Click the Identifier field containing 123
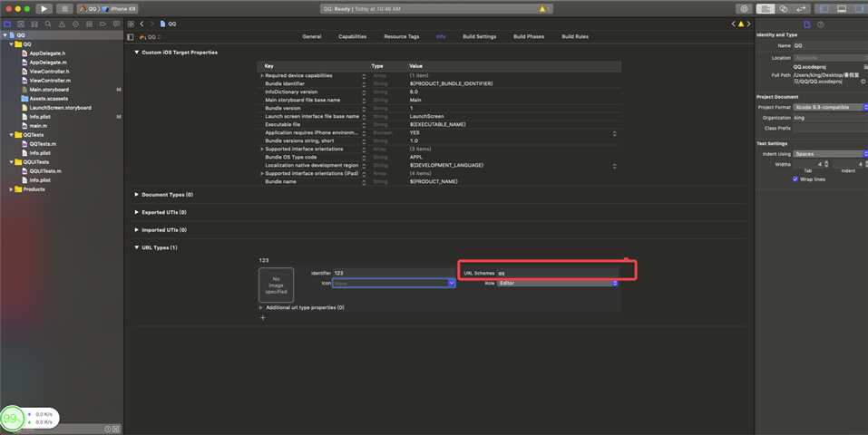 pos(394,274)
